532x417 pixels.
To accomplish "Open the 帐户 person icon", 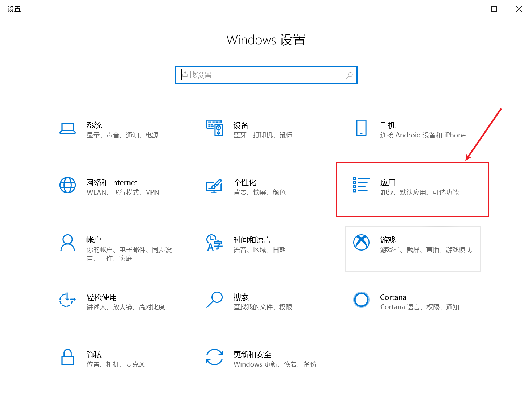I will (x=67, y=243).
